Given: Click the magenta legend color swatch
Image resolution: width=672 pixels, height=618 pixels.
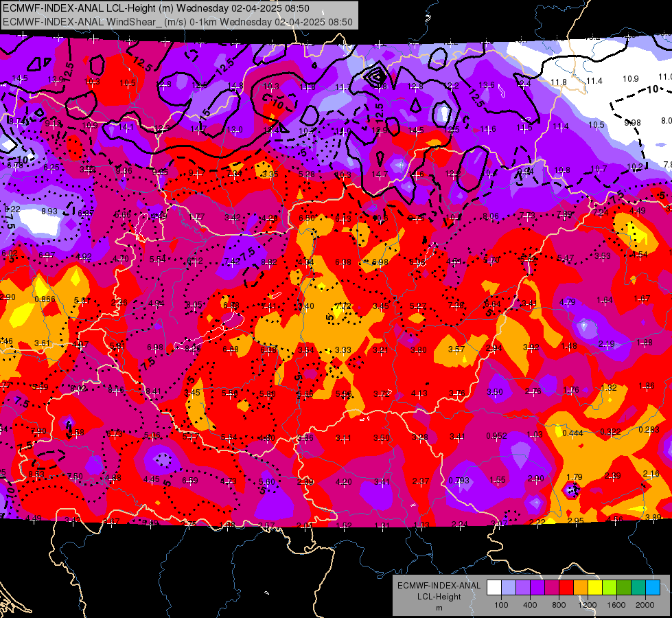Looking at the screenshot, I should tap(552, 588).
